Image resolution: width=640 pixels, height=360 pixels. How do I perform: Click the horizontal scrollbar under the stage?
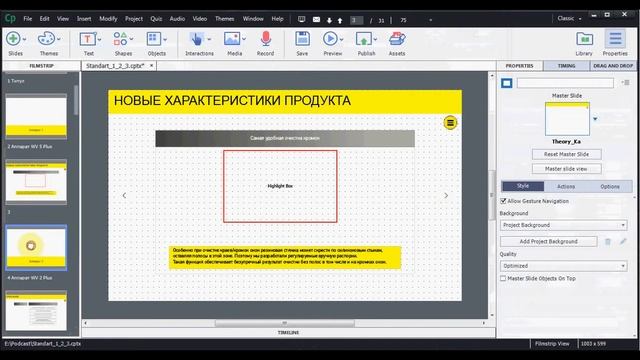[x=284, y=323]
